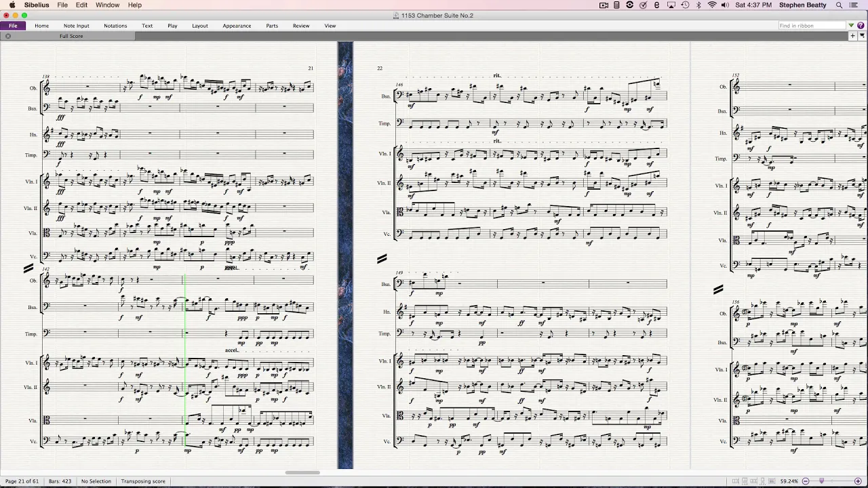The width and height of the screenshot is (868, 488).
Task: Close the Full Score document tab
Action: 8,36
